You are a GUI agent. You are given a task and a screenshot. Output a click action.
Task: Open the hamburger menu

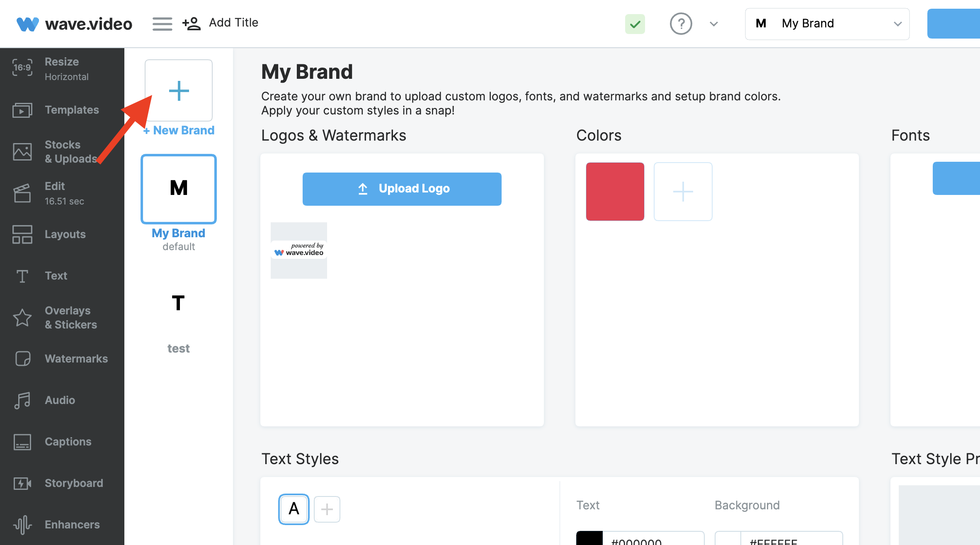coord(162,24)
